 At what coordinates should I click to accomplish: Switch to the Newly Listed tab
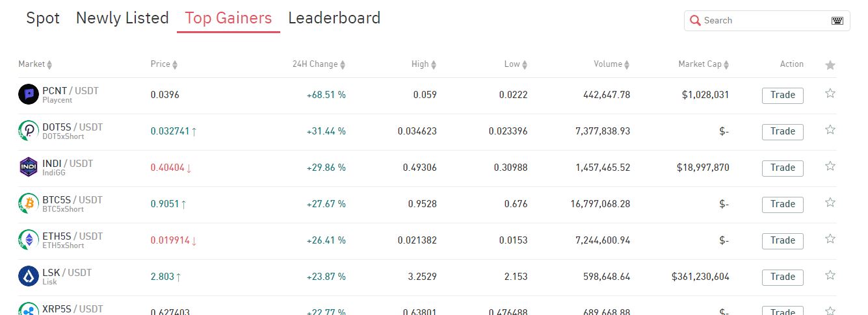[122, 18]
